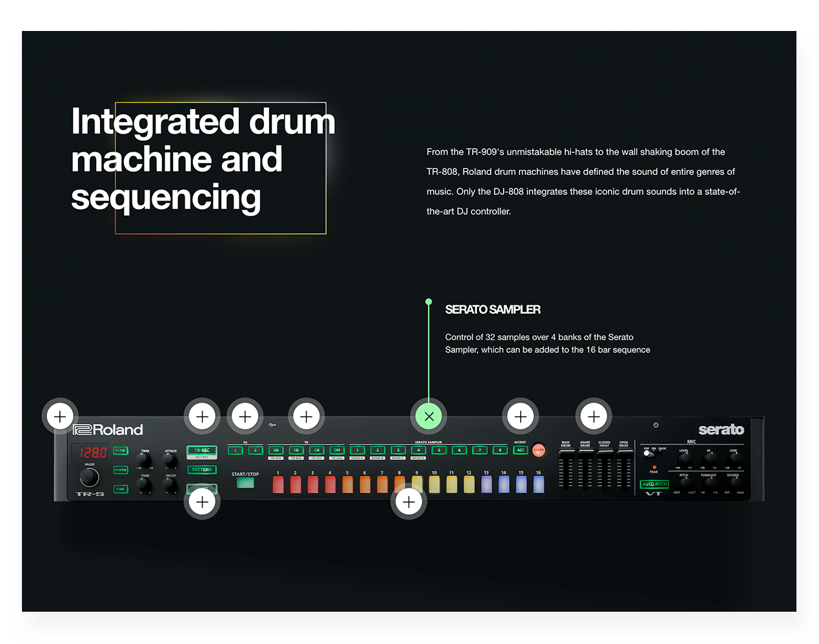Screen dimensions: 819x644
Task: Open the plus hotspot above the FX buttons
Action: 245,416
